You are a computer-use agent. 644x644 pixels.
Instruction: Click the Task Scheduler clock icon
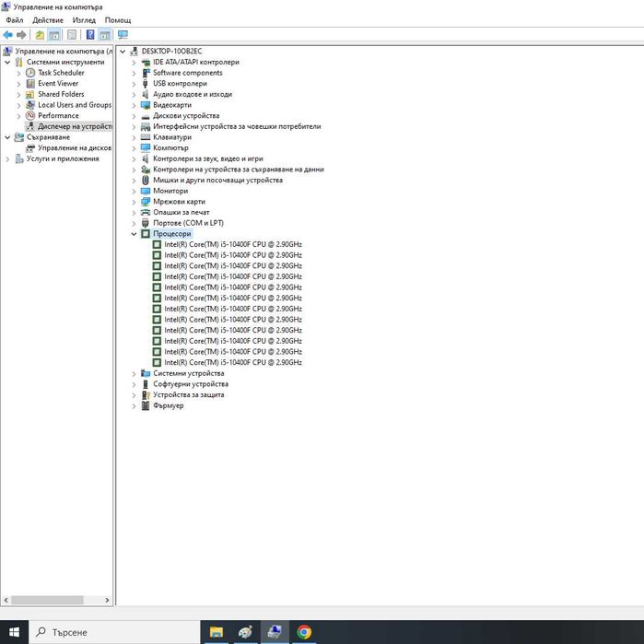(30, 73)
